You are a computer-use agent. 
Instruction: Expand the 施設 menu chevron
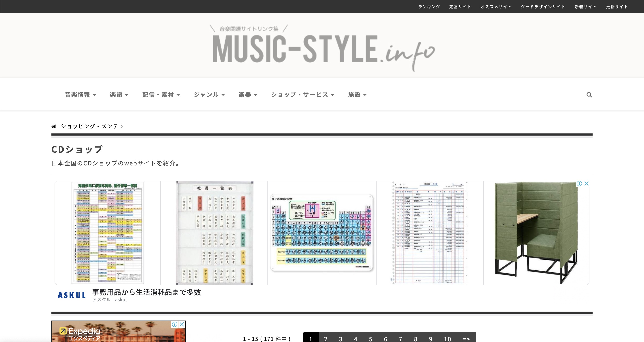point(365,95)
